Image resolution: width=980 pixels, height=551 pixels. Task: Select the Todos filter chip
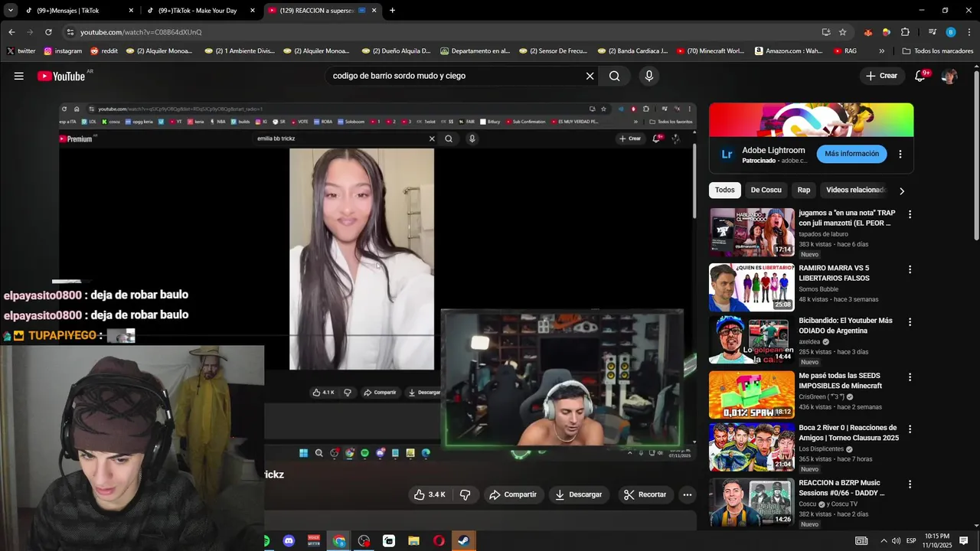point(724,190)
